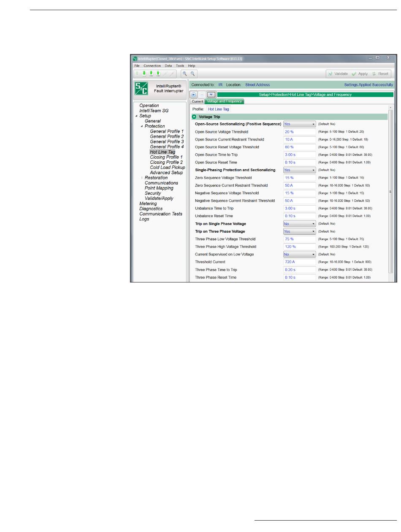Viewport: 401px width, 532px height.
Task: Collapse the Protection tree node
Action: point(142,126)
